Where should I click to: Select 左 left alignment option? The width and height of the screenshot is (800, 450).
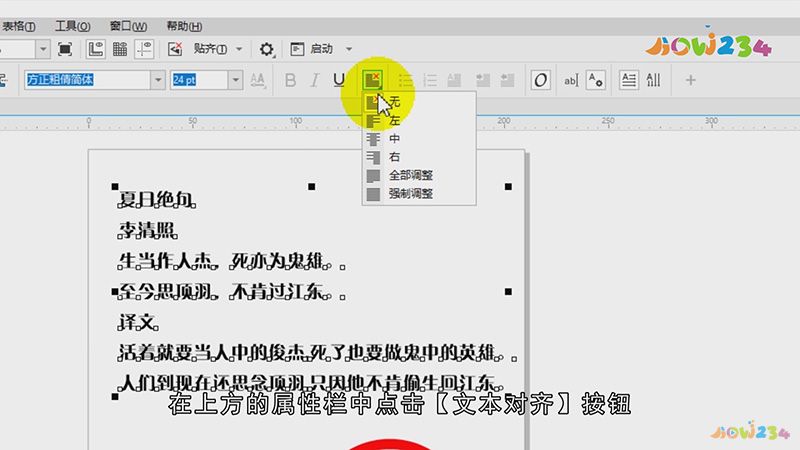(419, 120)
